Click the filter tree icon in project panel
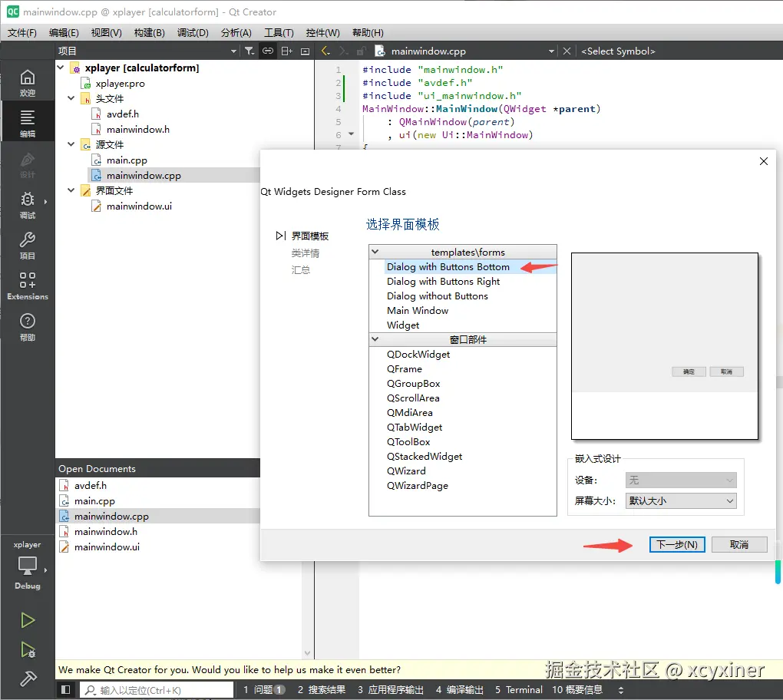Image resolution: width=783 pixels, height=700 pixels. coord(249,51)
